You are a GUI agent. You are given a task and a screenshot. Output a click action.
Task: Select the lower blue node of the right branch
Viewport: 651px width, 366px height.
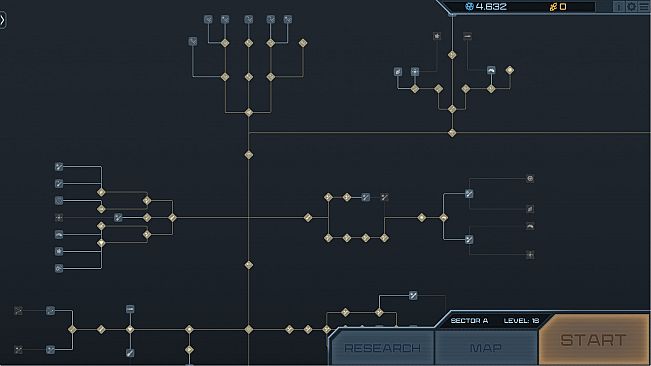click(x=469, y=239)
